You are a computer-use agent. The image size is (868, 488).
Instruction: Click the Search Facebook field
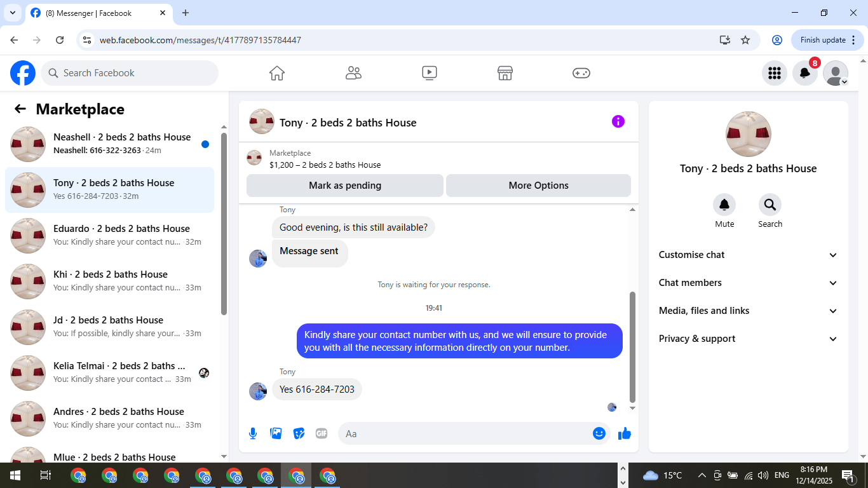[x=130, y=73]
